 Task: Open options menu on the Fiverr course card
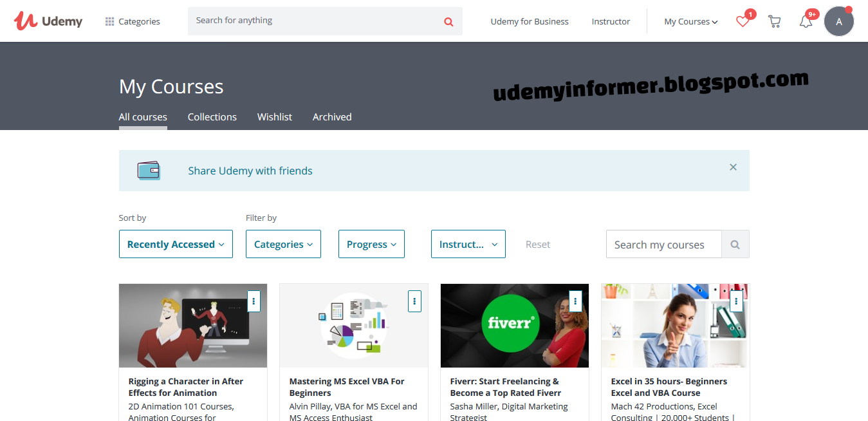575,301
